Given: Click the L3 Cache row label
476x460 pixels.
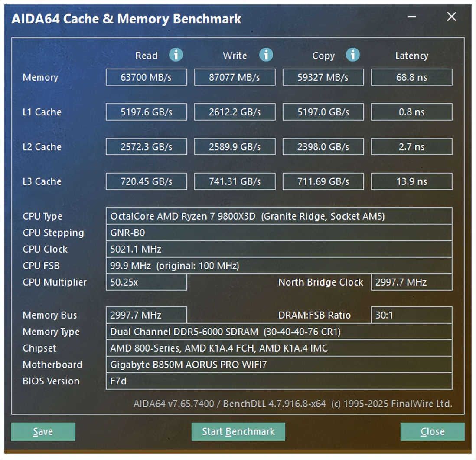Looking at the screenshot, I should click(42, 181).
